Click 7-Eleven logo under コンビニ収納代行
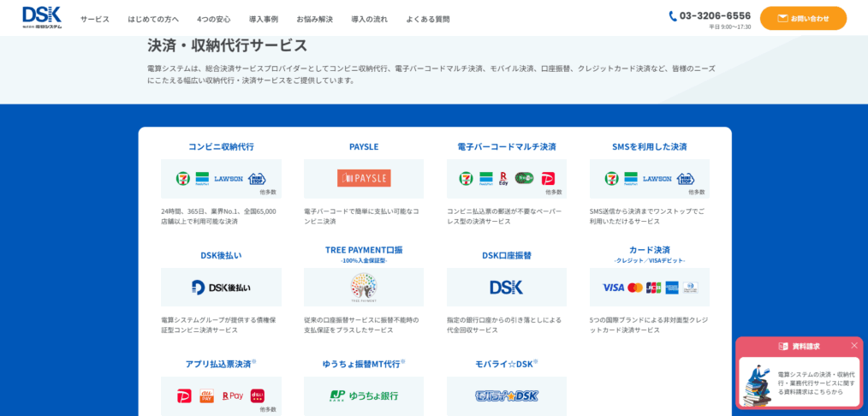The image size is (868, 416). 182,178
